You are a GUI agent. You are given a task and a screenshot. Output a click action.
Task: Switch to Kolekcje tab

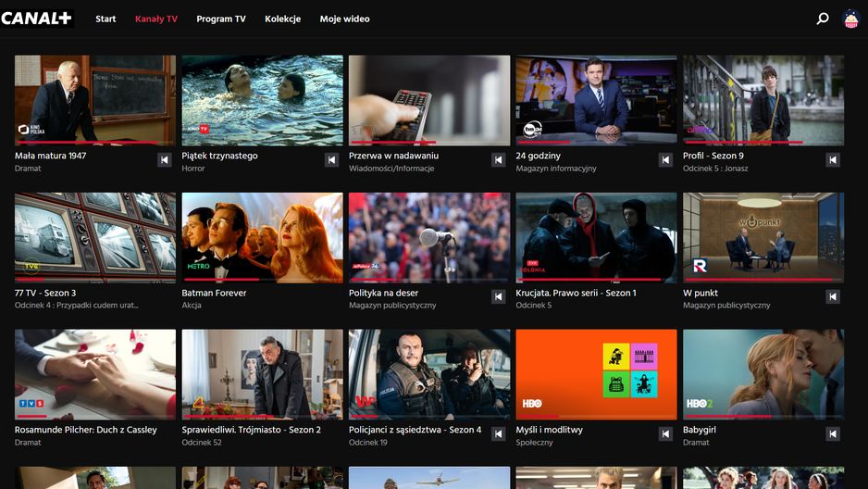(x=283, y=19)
